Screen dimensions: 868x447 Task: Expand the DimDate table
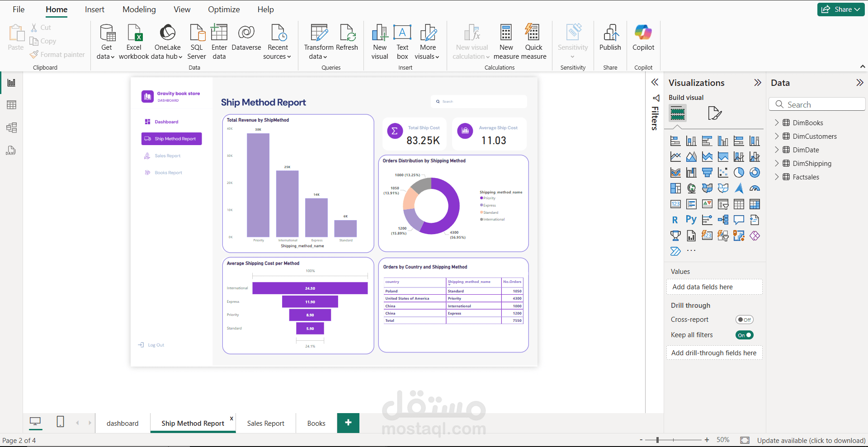point(777,150)
